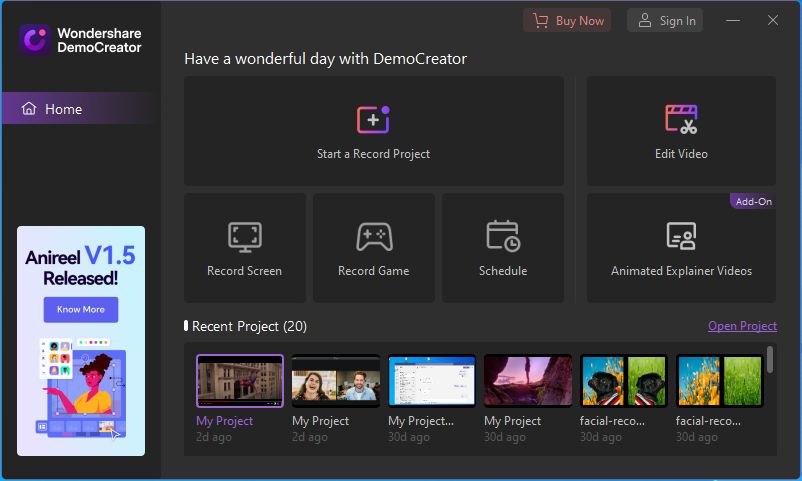Image resolution: width=802 pixels, height=481 pixels.
Task: Open the first My Project city thumbnail
Action: tap(240, 381)
